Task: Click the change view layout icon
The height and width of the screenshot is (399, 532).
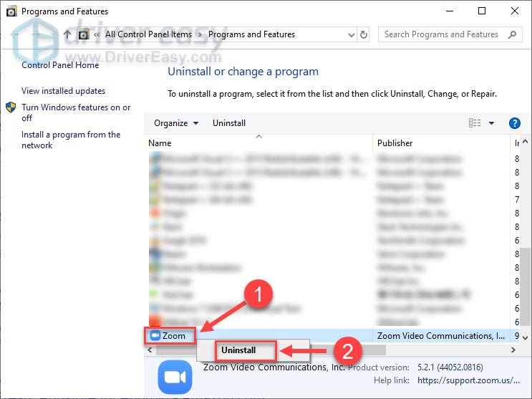Action: 475,123
